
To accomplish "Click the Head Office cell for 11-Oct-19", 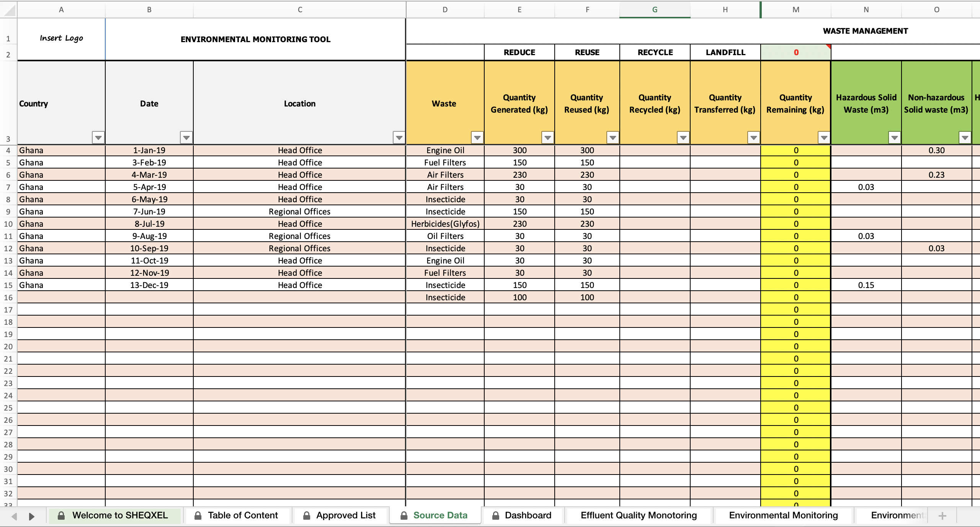I will click(x=300, y=261).
